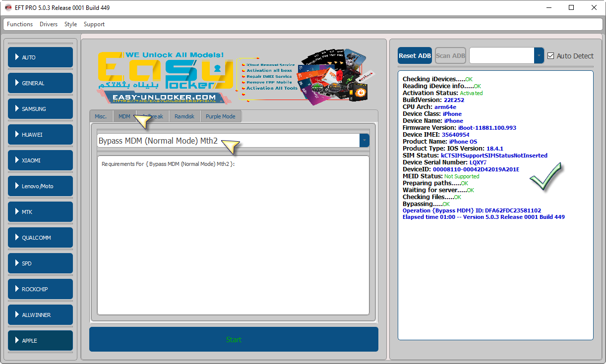The width and height of the screenshot is (606, 364).
Task: Expand the SAMSUNG sidebar section
Action: [41, 109]
